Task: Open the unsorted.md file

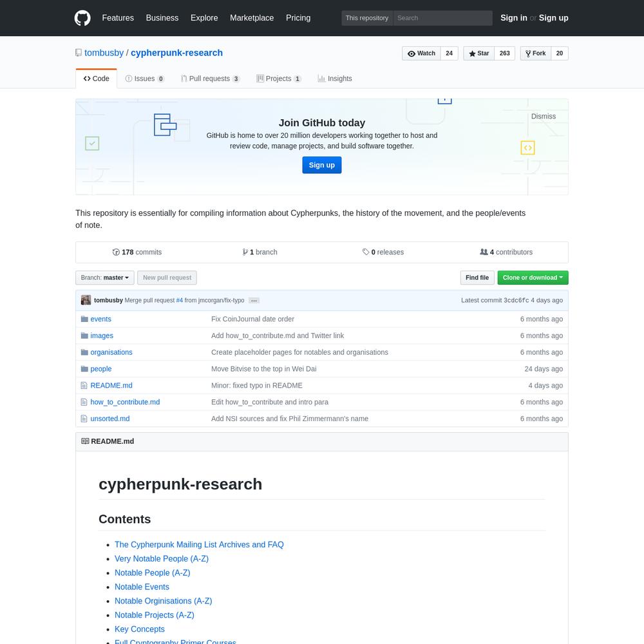Action: click(110, 419)
